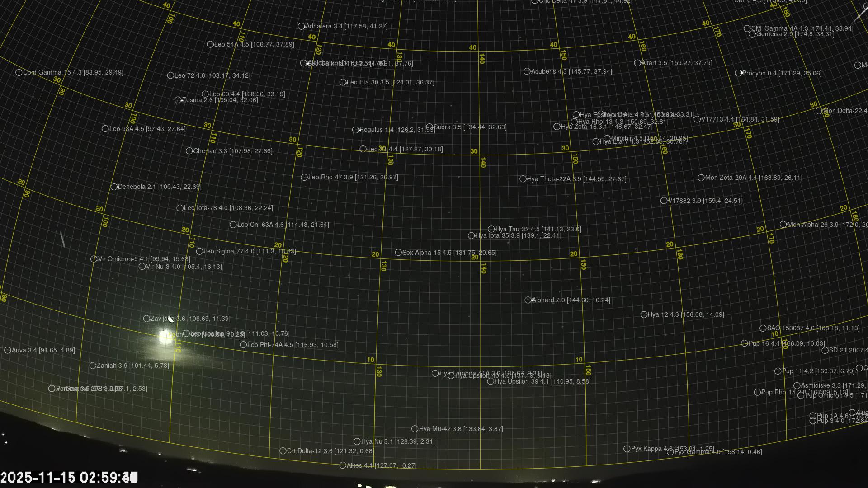
Task: Select the Procyon star marker
Action: (738, 73)
